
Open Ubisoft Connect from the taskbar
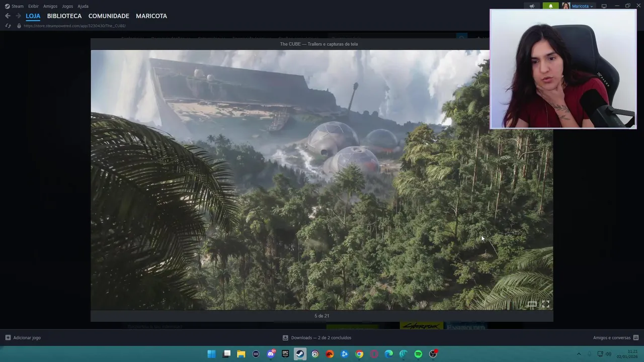[x=315, y=354]
